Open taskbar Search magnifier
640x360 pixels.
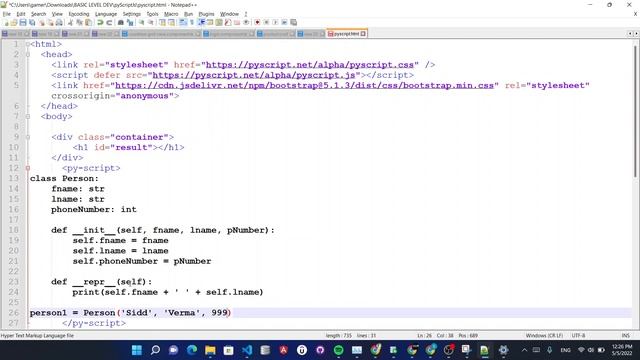point(155,350)
